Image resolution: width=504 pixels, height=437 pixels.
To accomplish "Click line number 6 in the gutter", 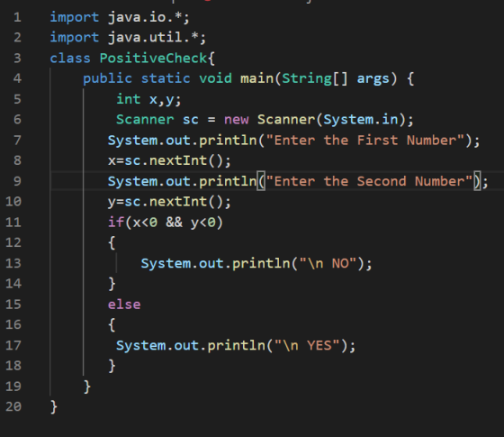I will click(x=17, y=119).
